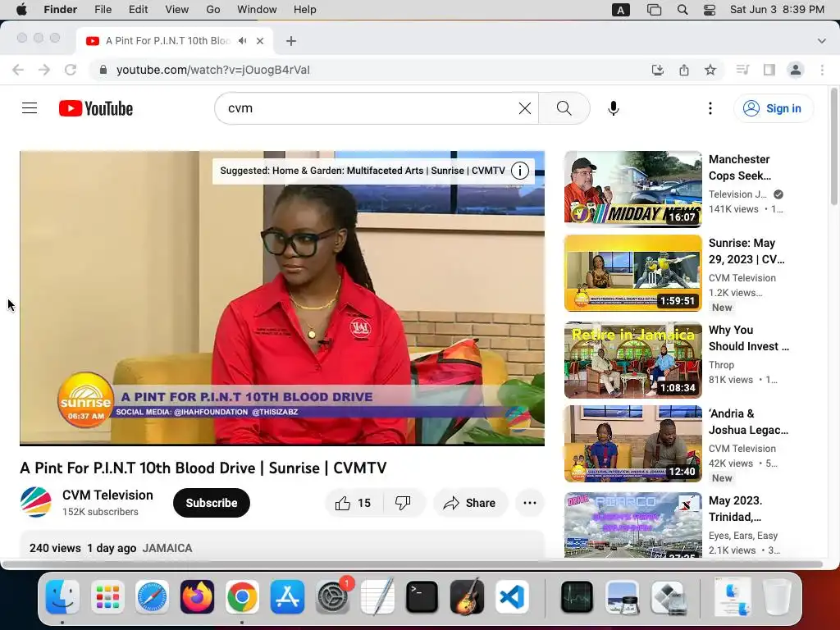Image resolution: width=840 pixels, height=630 pixels.
Task: Open the Window menu
Action: pyautogui.click(x=257, y=10)
